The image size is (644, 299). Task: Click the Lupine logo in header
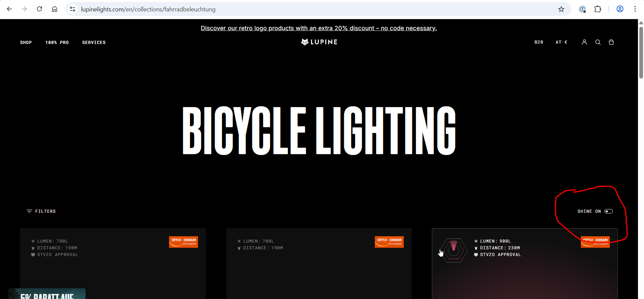[319, 42]
